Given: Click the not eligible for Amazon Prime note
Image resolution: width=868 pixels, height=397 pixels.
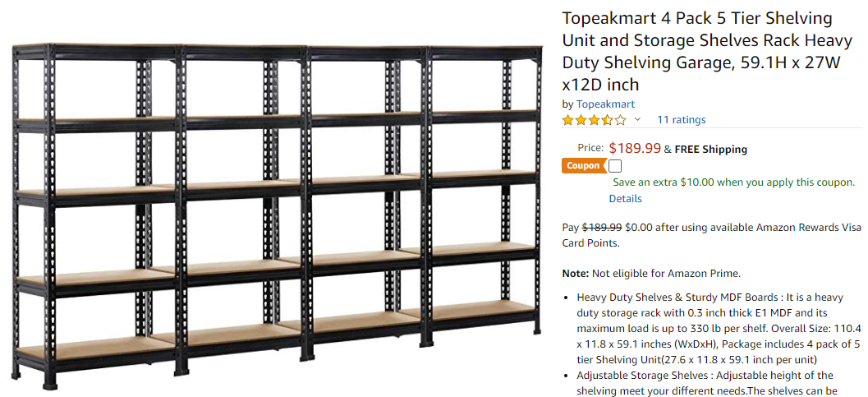Looking at the screenshot, I should [x=651, y=273].
